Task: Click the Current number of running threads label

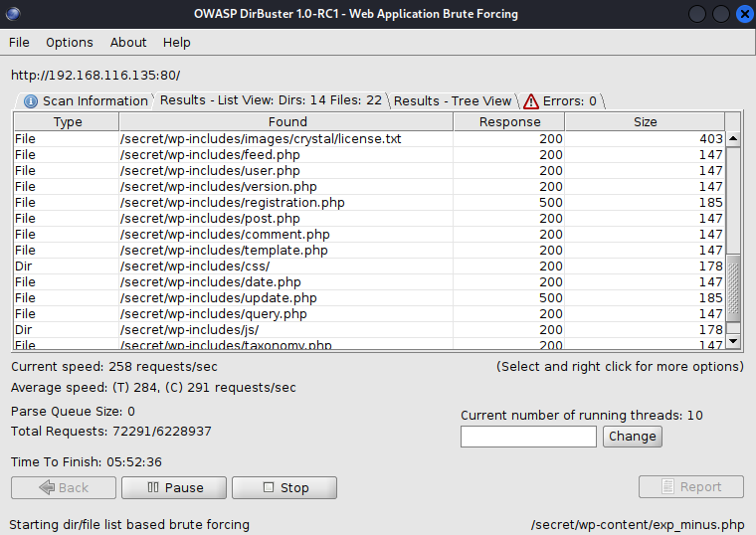Action: (x=582, y=415)
